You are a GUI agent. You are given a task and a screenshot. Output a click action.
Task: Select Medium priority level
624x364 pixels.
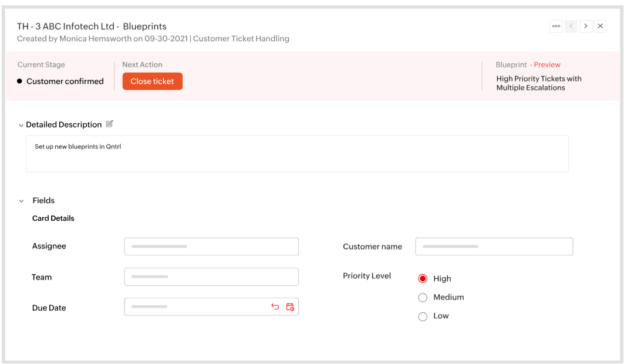[x=423, y=298]
